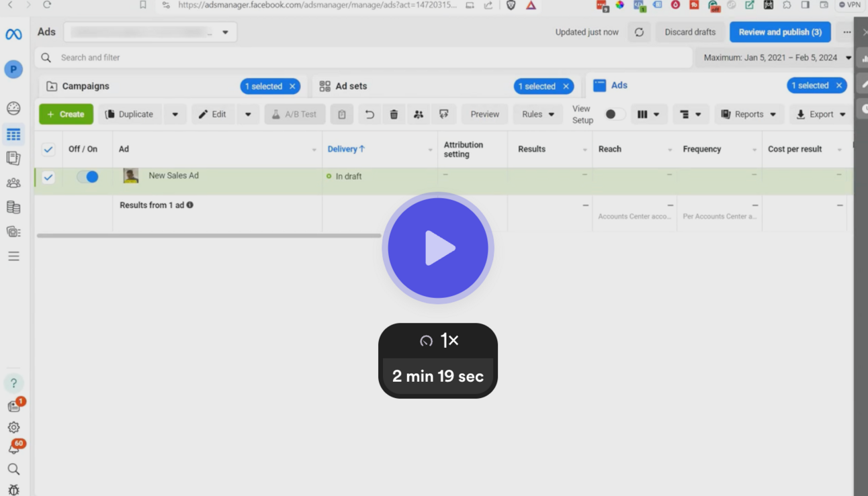This screenshot has width=868, height=496.
Task: Open the All Tools hamburger icon in the sidebar
Action: point(13,255)
